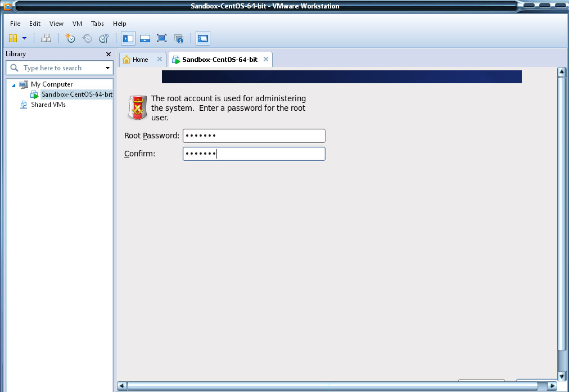
Task: Open the Help menu
Action: coord(119,24)
